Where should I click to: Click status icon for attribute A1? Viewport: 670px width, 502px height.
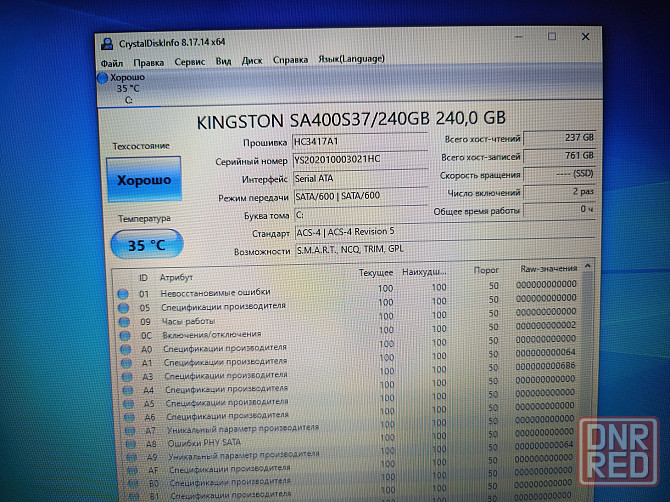coord(126,363)
